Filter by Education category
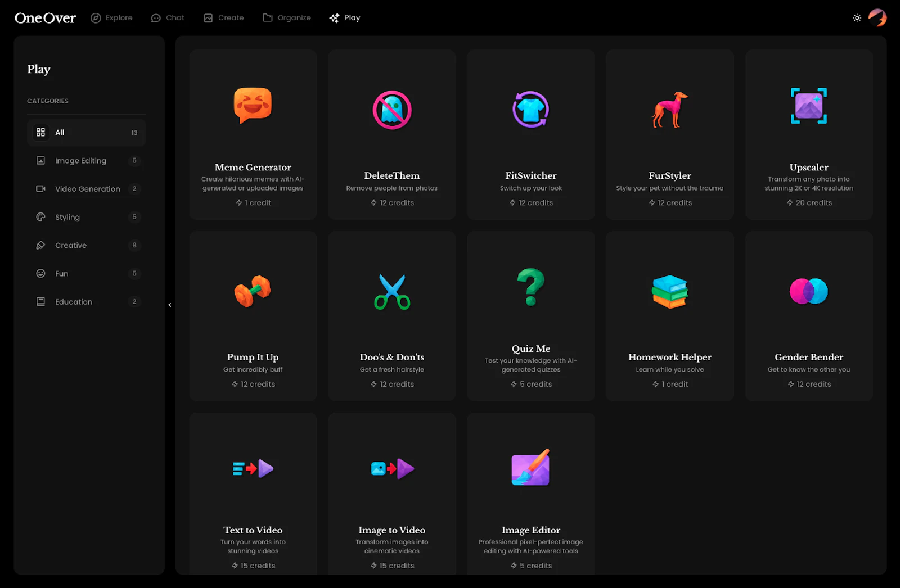Screen dimensions: 900x588 [x=87, y=302]
